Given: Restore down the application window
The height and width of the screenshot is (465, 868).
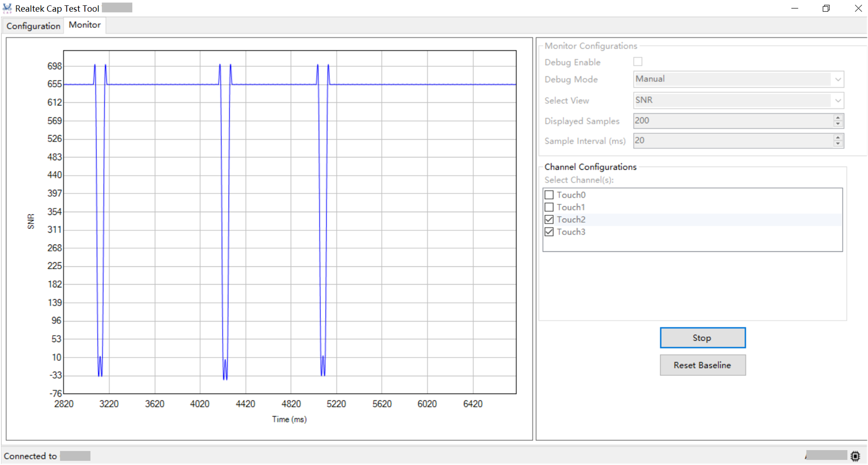Looking at the screenshot, I should [x=826, y=9].
